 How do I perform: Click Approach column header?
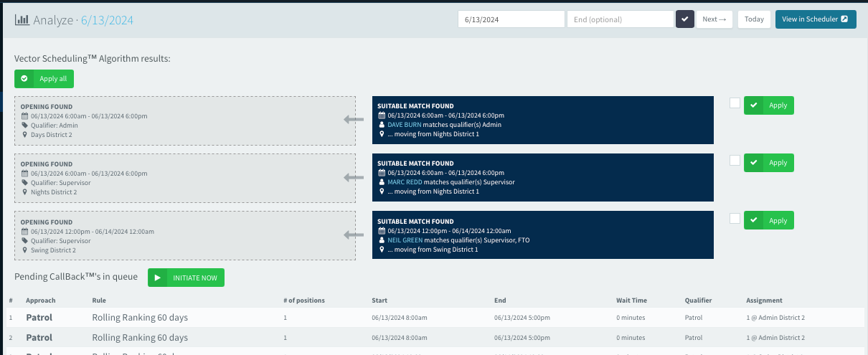[41, 300]
